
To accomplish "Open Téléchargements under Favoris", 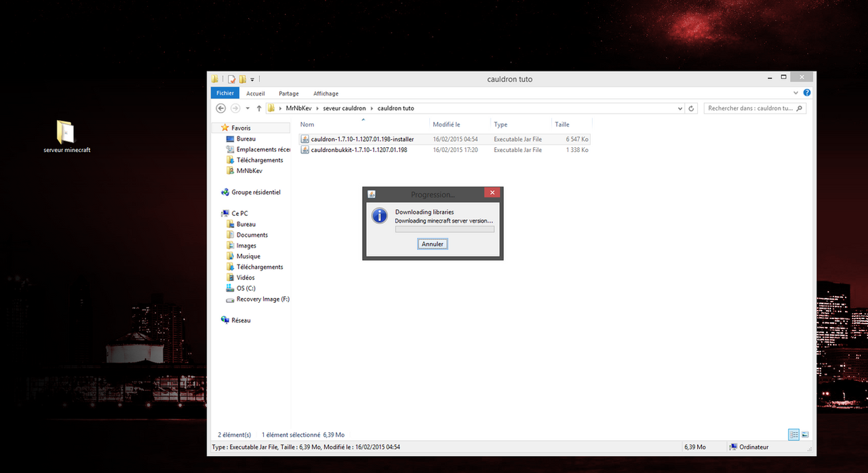I will coord(260,160).
